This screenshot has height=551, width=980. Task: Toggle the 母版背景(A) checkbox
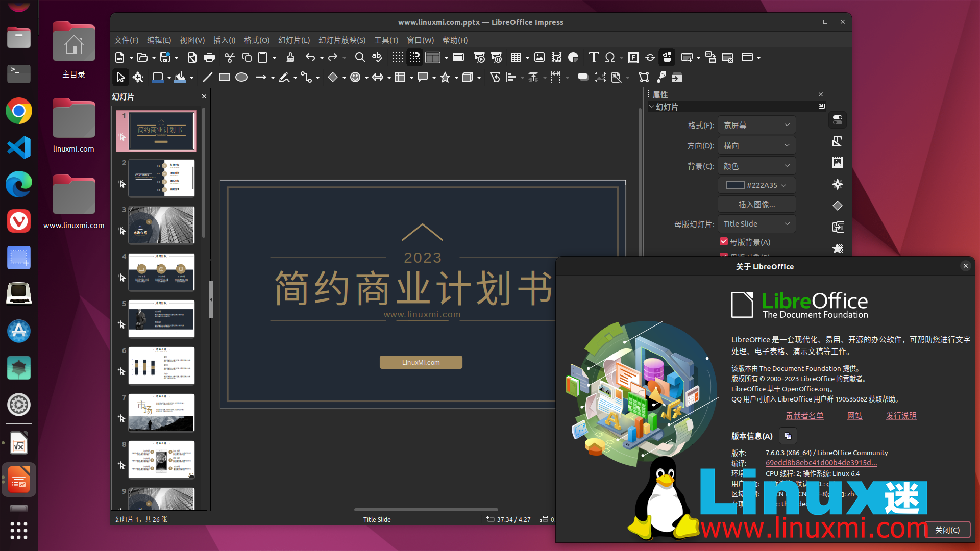723,241
